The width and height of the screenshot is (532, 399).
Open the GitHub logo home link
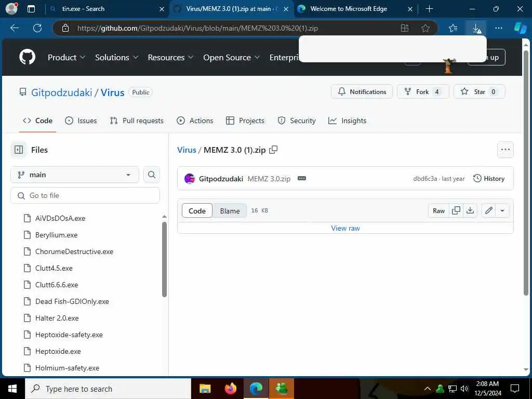click(27, 57)
